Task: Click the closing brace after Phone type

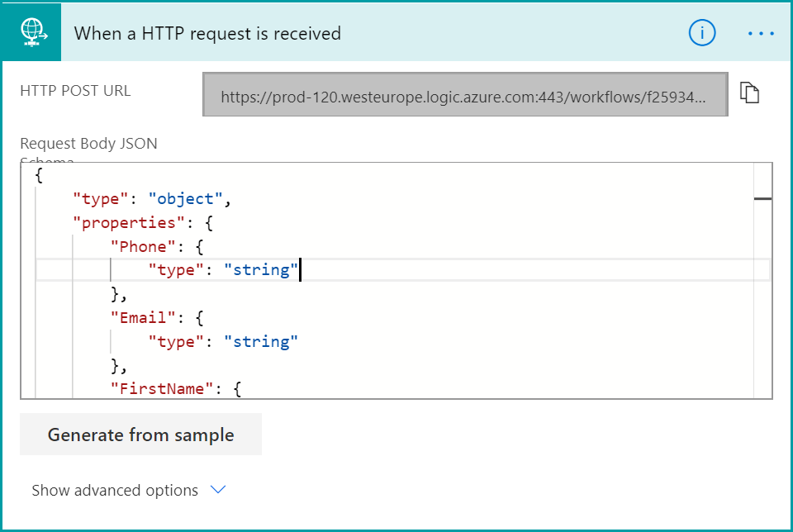Action: pos(118,294)
